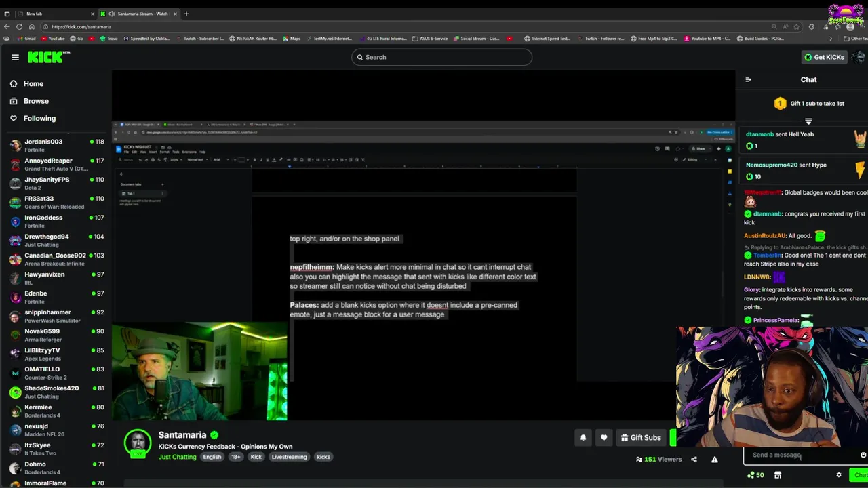The image size is (868, 488).
Task: Open OMATIELLO channel in sidebar
Action: click(56, 373)
